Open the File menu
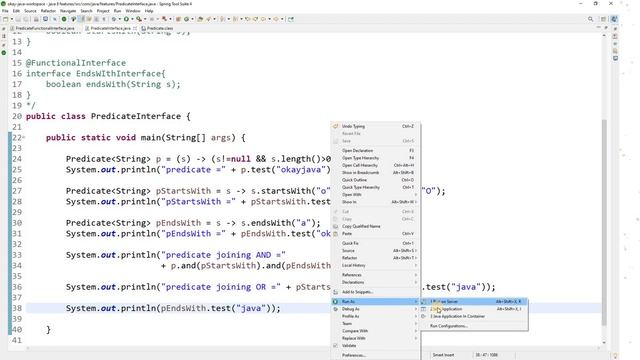The width and height of the screenshot is (640, 360). pyautogui.click(x=5, y=11)
